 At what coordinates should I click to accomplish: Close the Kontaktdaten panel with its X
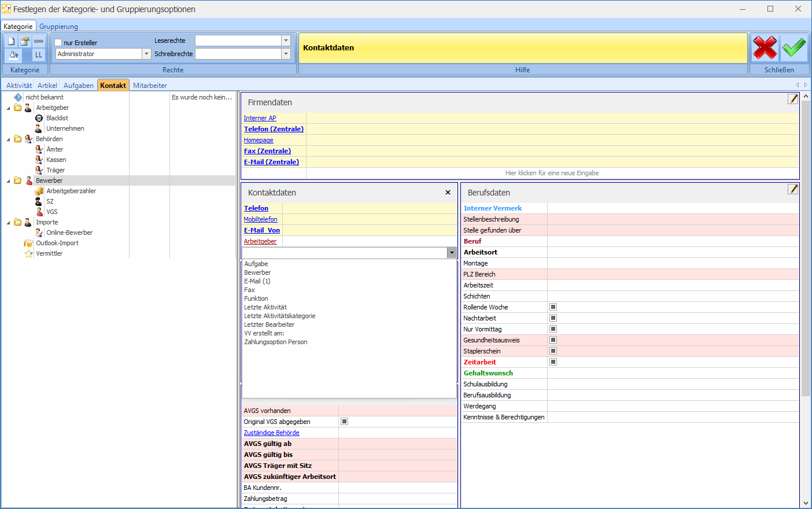(x=448, y=193)
